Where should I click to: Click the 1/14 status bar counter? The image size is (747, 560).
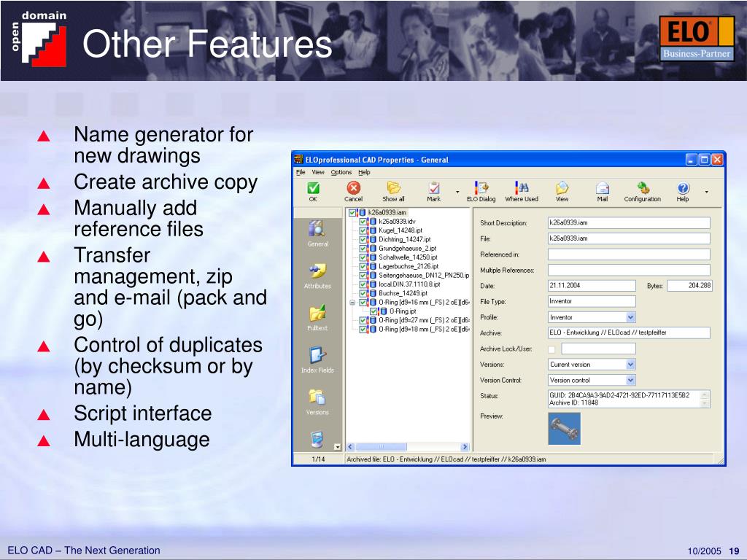pos(318,459)
